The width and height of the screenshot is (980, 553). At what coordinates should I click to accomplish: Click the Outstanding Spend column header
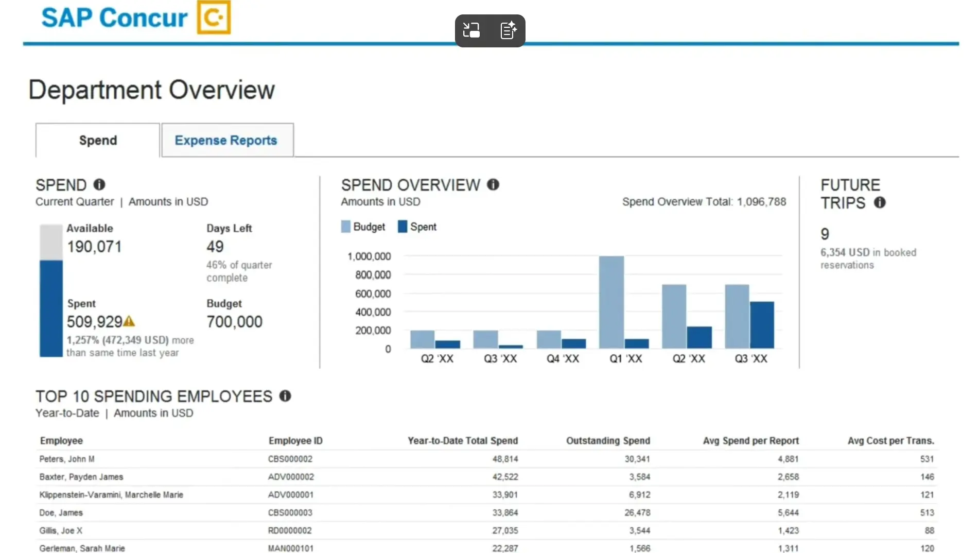608,441
